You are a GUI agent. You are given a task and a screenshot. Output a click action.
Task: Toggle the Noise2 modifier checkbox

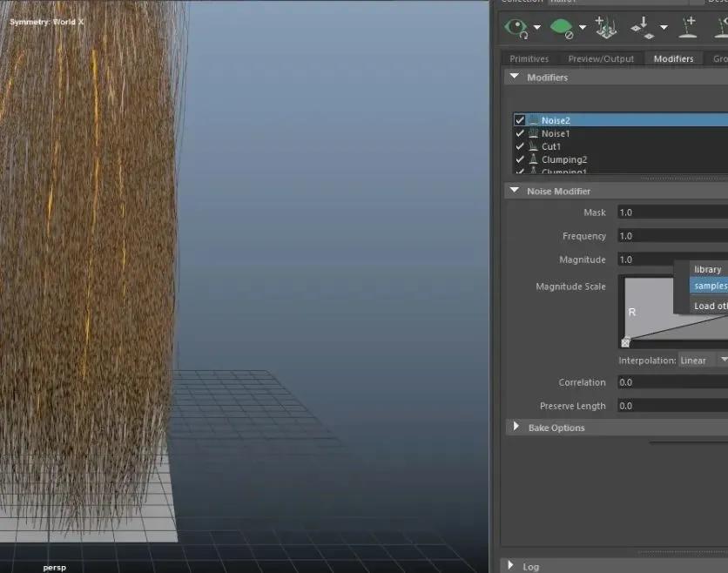pos(520,120)
